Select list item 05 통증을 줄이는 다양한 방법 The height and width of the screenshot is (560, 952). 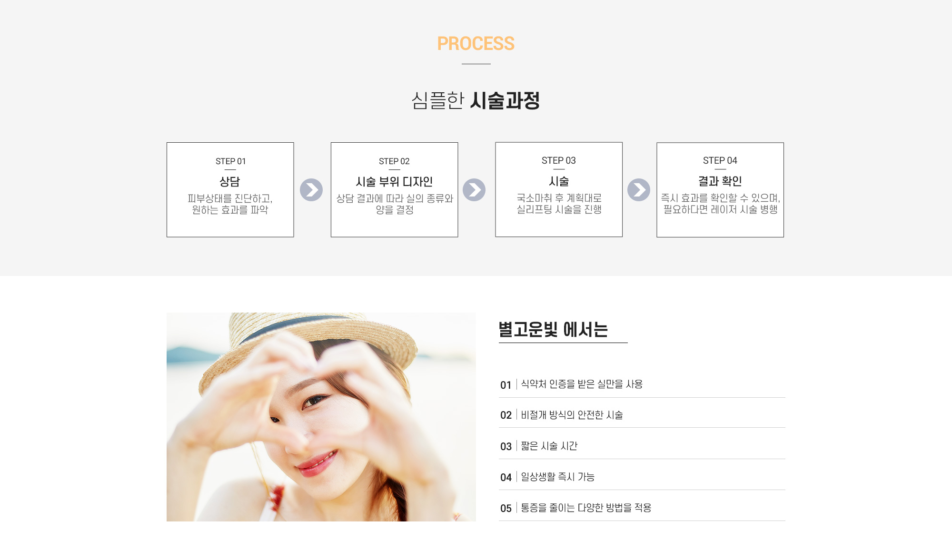click(642, 508)
